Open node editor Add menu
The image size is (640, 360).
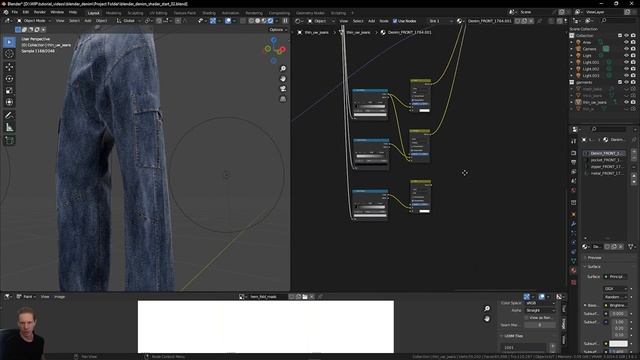pyautogui.click(x=371, y=21)
